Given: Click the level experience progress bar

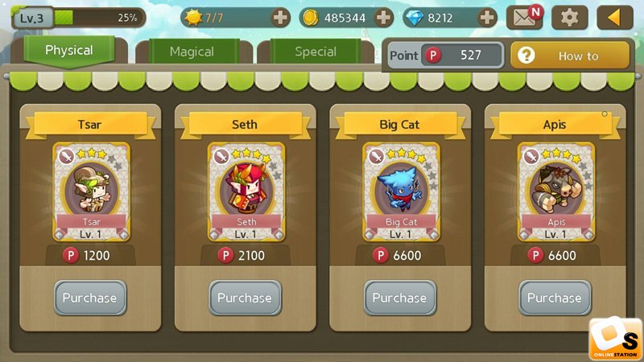Looking at the screenshot, I should (100, 18).
